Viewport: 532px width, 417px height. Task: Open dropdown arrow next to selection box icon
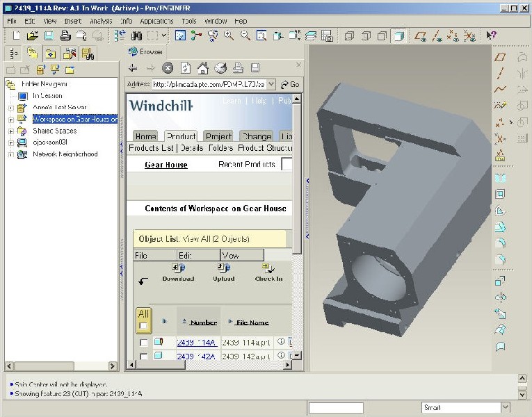(164, 35)
